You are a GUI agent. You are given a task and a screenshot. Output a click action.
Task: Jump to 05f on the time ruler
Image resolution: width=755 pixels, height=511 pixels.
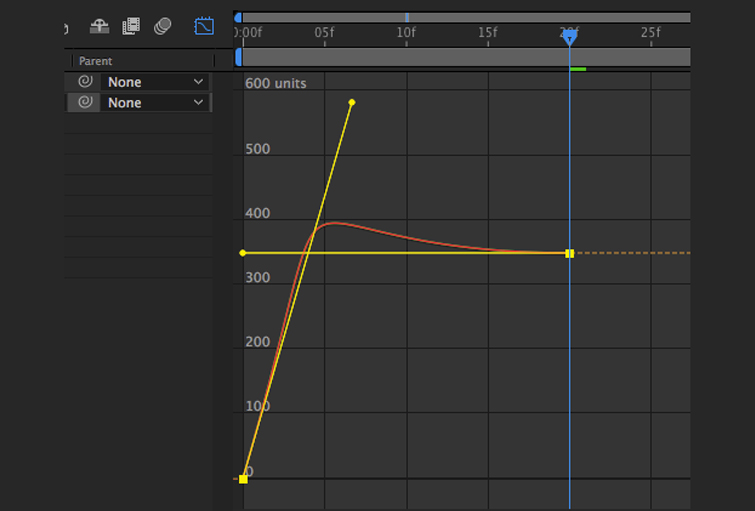tap(324, 33)
